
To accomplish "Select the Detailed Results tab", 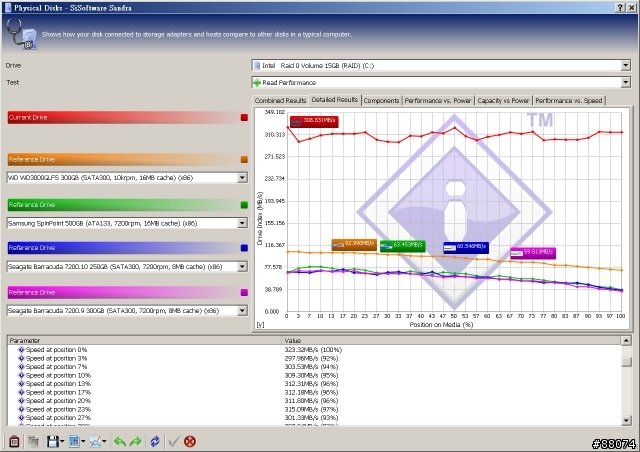I will (x=335, y=100).
